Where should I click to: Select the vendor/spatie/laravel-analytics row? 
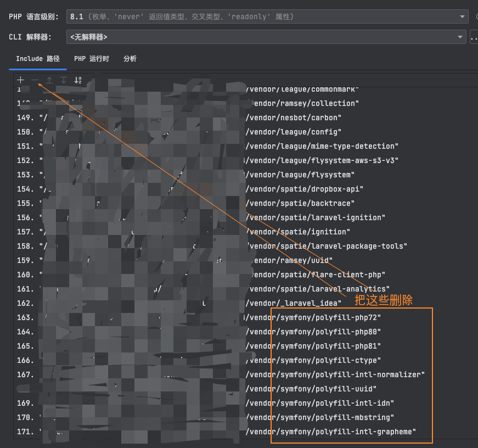click(246, 289)
